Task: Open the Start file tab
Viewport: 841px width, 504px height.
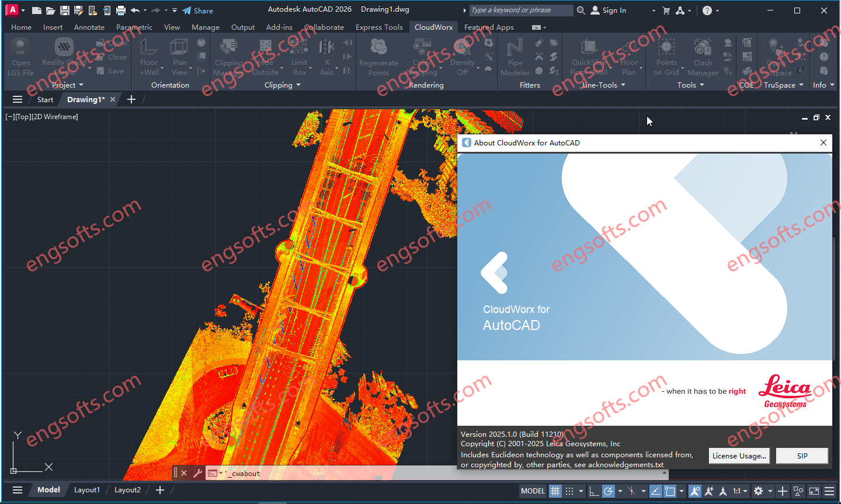Action: click(45, 99)
